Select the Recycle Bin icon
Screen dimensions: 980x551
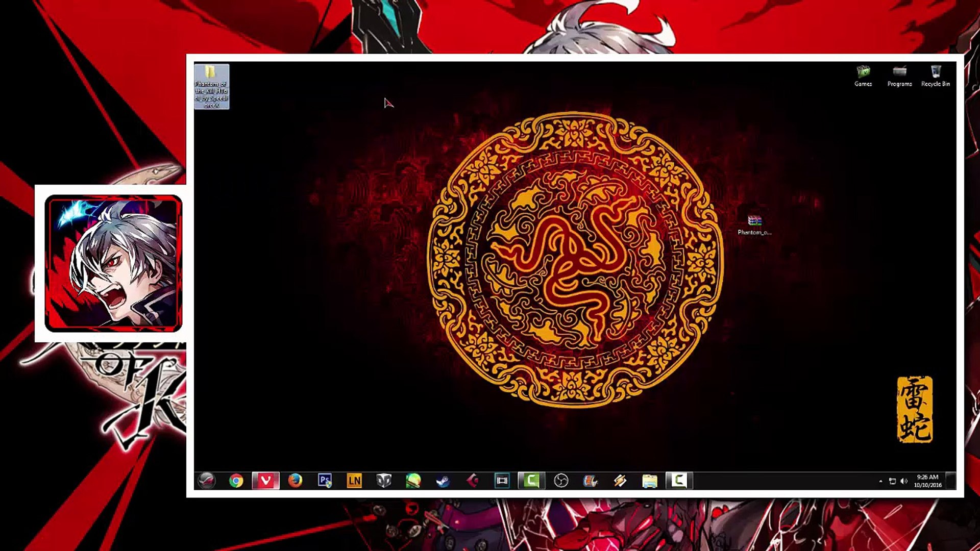pos(936,76)
